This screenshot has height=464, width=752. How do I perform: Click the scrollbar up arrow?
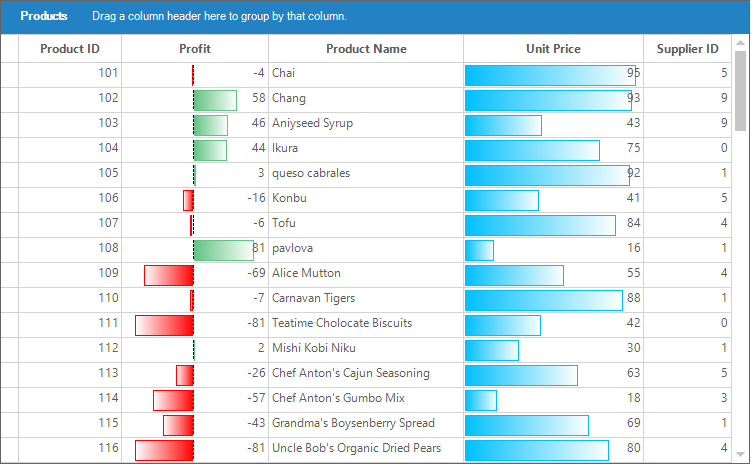[741, 44]
